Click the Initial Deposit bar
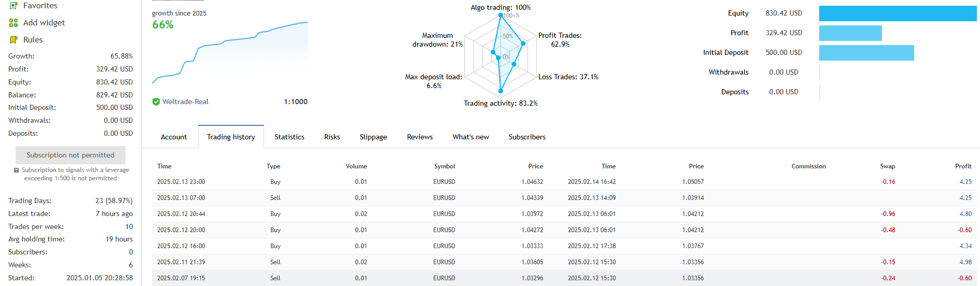This screenshot has width=980, height=286. click(x=866, y=53)
